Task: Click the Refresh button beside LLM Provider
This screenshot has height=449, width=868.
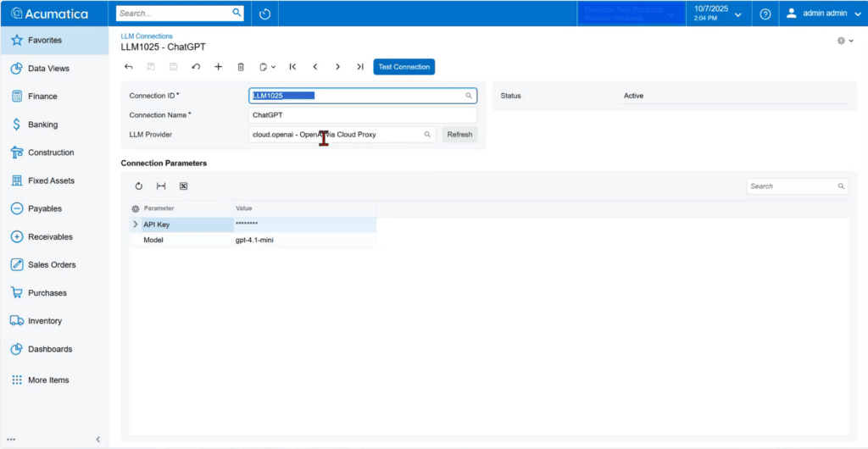Action: point(459,135)
